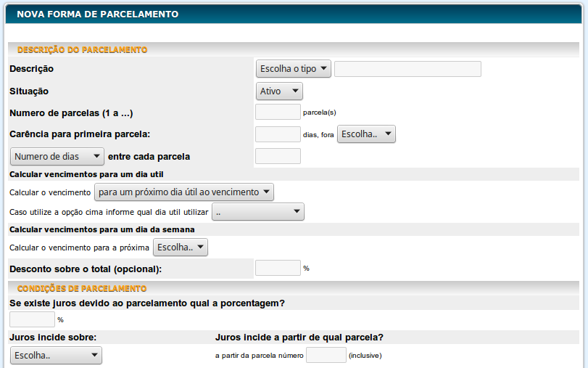Click the 'Condições de Parcelamento' section header
Image resolution: width=588 pixels, height=368 pixels.
click(x=82, y=289)
